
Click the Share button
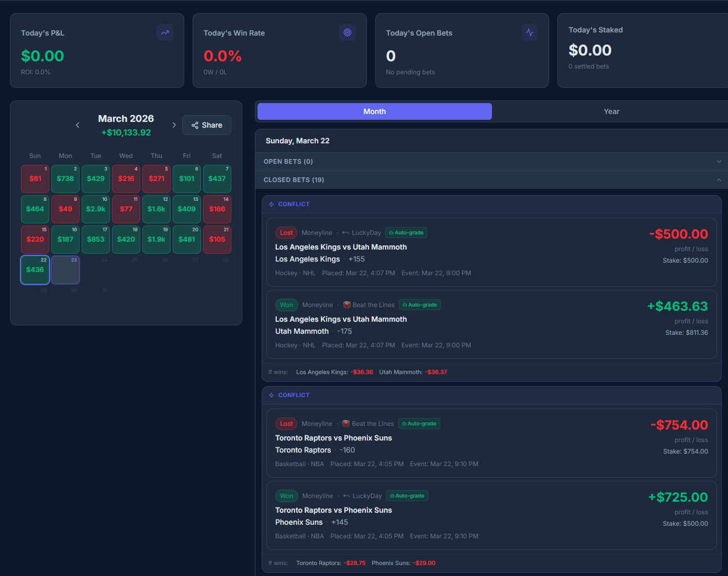[x=207, y=125]
